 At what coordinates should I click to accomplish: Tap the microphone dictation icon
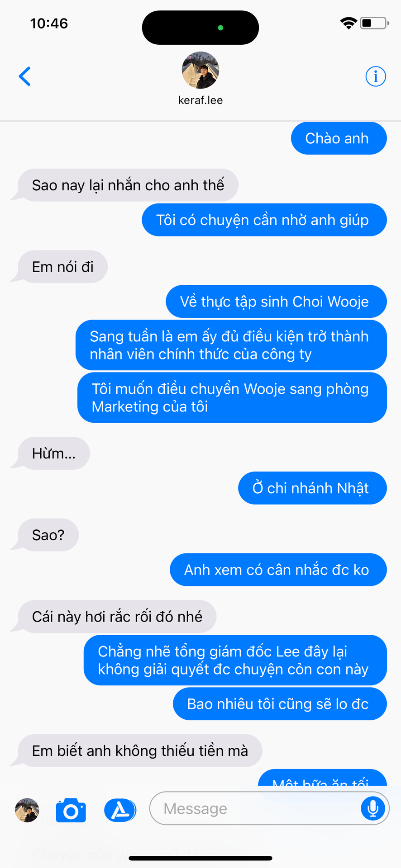(373, 808)
